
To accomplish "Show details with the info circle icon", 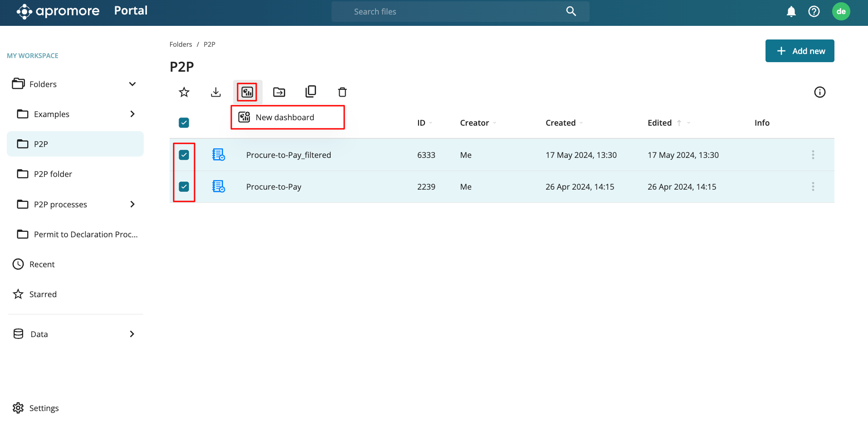I will (819, 92).
